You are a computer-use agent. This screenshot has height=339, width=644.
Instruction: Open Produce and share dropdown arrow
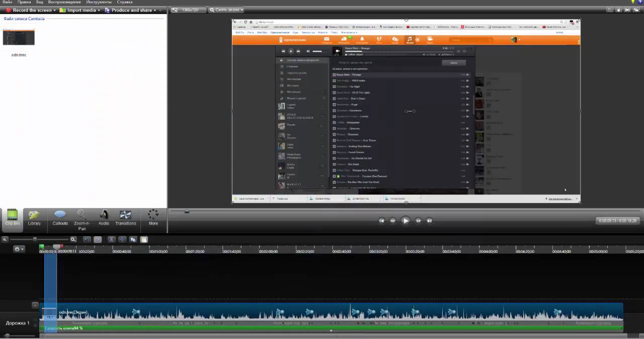pos(155,10)
